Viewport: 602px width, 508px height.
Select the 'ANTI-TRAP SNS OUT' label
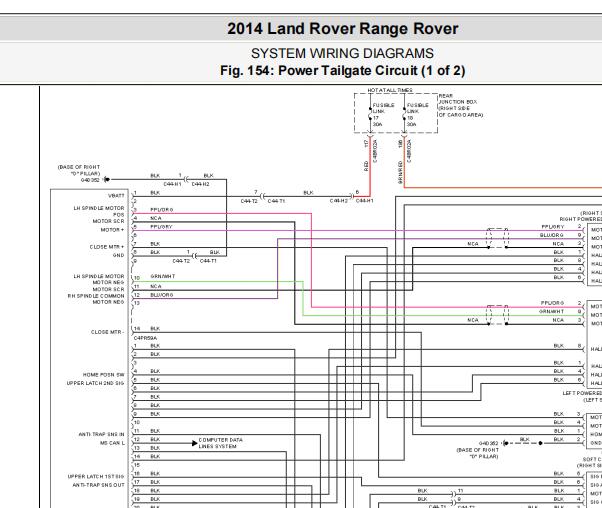tap(98, 485)
